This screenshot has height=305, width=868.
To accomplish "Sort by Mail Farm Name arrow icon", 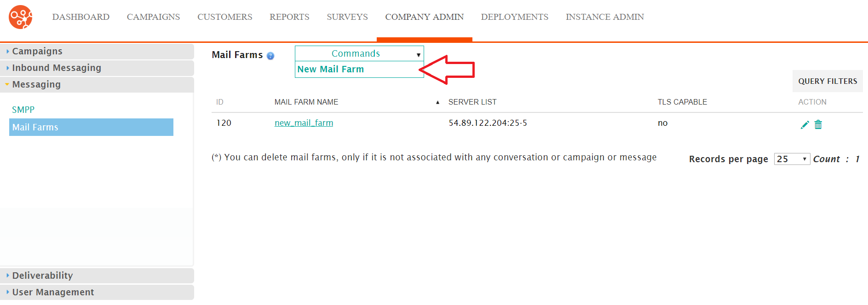I will tap(437, 102).
